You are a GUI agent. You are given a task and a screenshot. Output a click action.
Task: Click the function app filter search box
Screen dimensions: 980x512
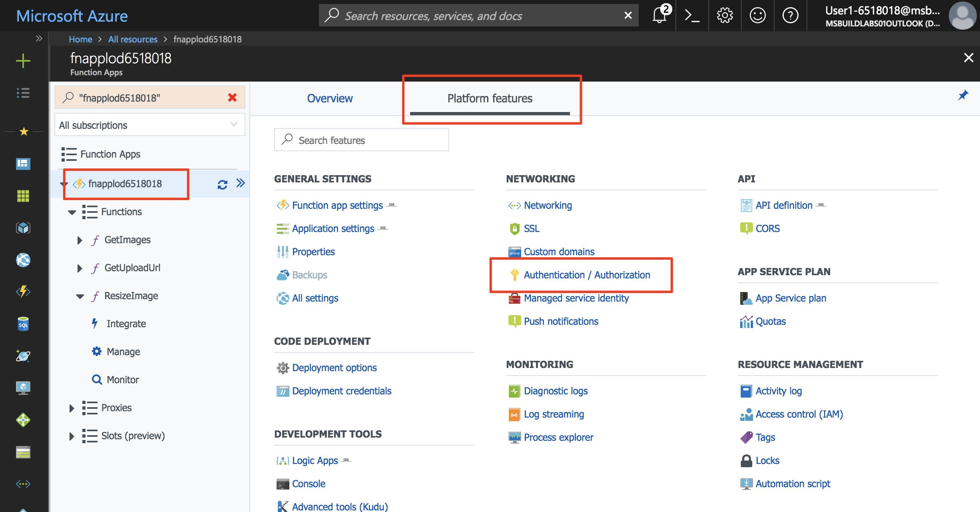(x=149, y=97)
